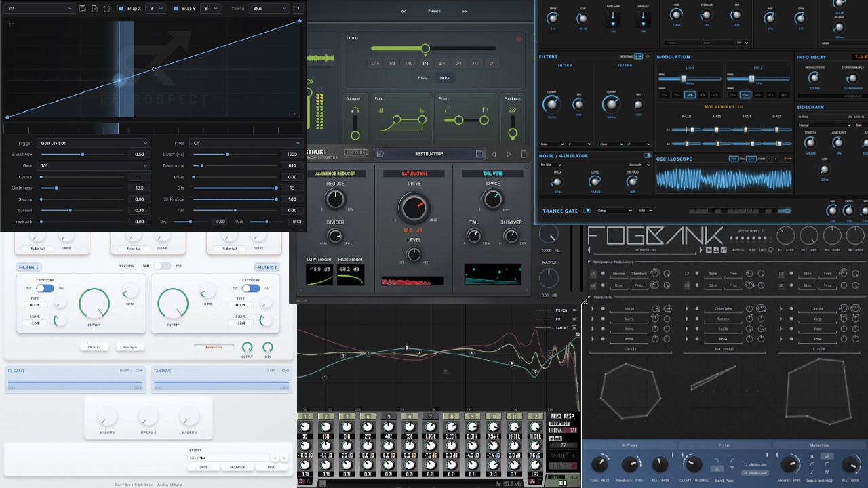Click Fogbank next preset arrow
Image resolution: width=868 pixels, height=488 pixels.
pyautogui.click(x=701, y=250)
